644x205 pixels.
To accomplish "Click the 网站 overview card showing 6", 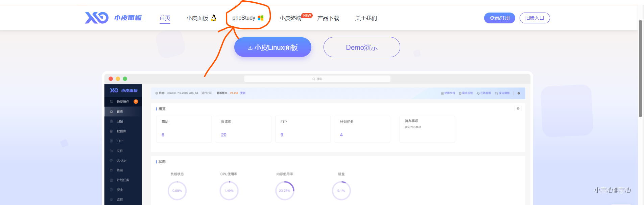I will [x=184, y=129].
